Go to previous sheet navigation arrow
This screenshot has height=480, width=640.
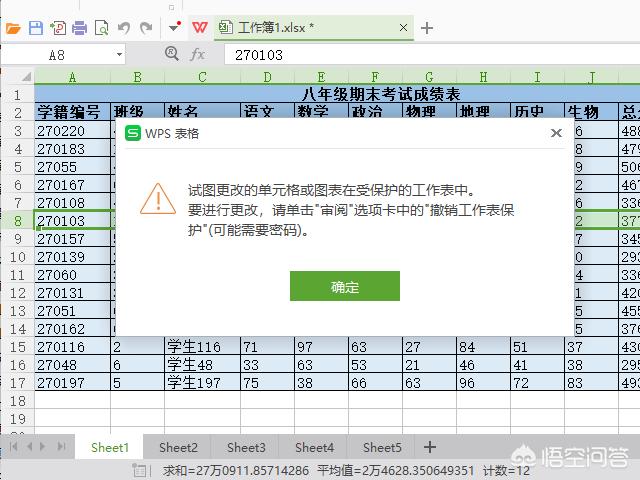[29, 447]
